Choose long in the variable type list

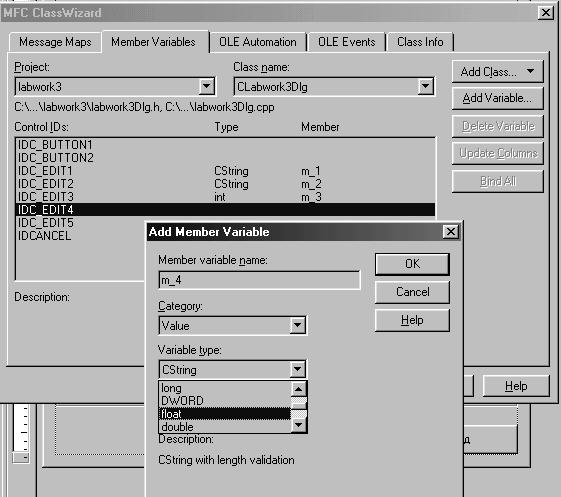point(225,388)
